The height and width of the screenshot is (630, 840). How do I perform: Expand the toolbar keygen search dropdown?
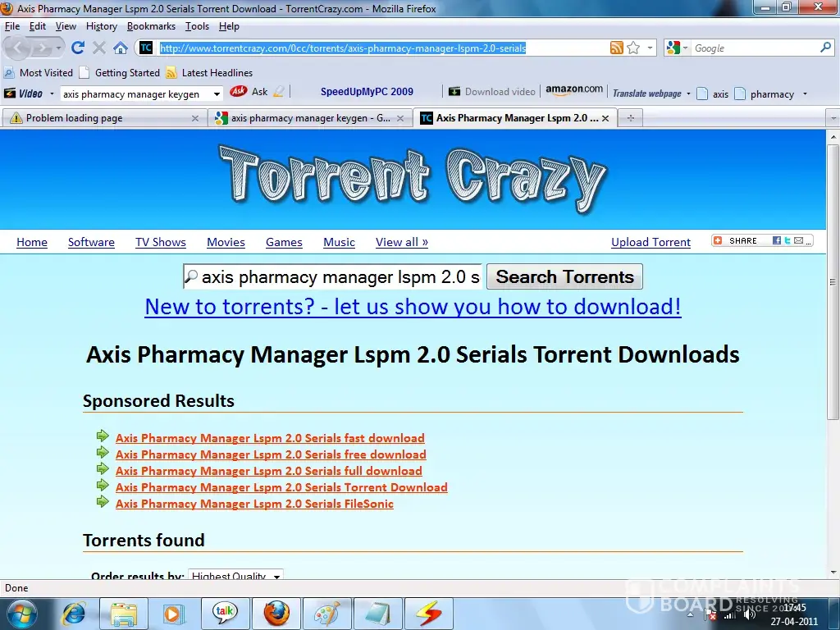217,94
